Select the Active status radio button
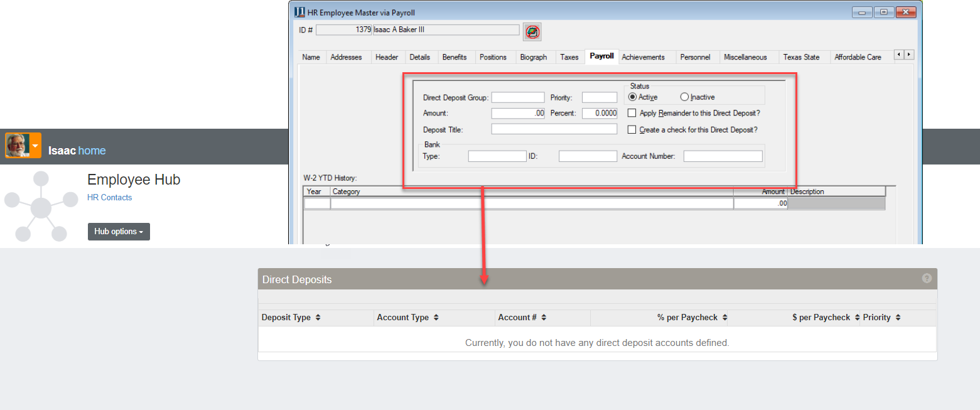 (632, 97)
